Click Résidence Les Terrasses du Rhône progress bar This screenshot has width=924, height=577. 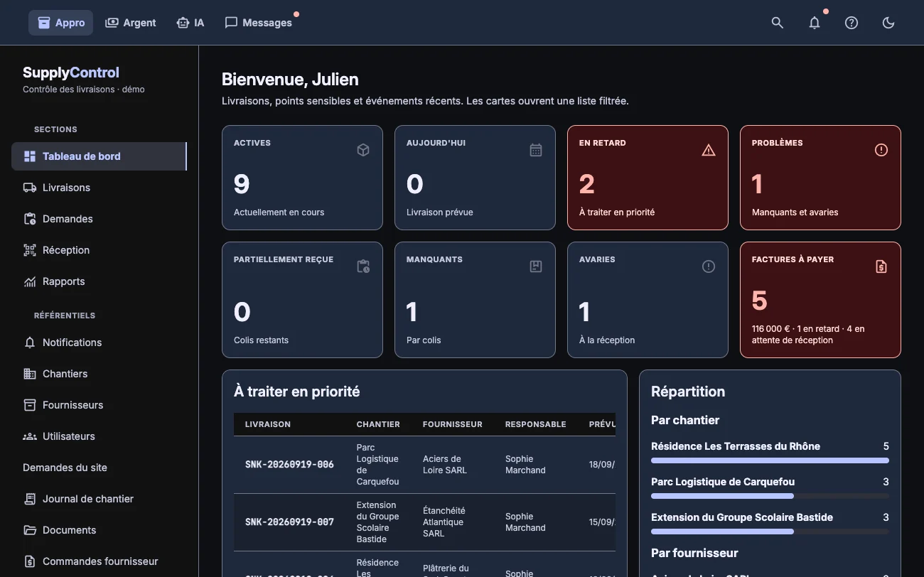[770, 460]
